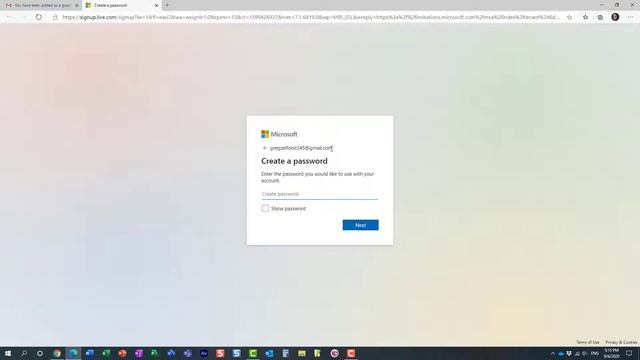
Task: Open the green Camtasia taskbar icon
Action: pyautogui.click(x=253, y=353)
